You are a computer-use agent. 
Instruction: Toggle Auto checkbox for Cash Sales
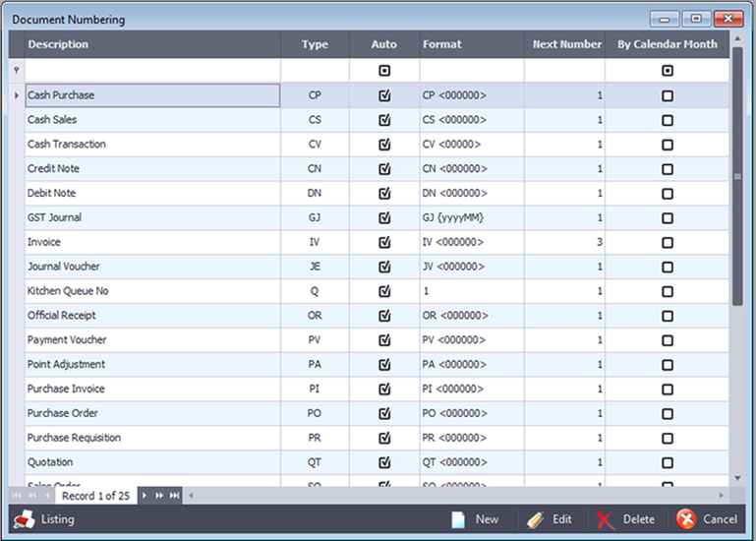point(384,120)
